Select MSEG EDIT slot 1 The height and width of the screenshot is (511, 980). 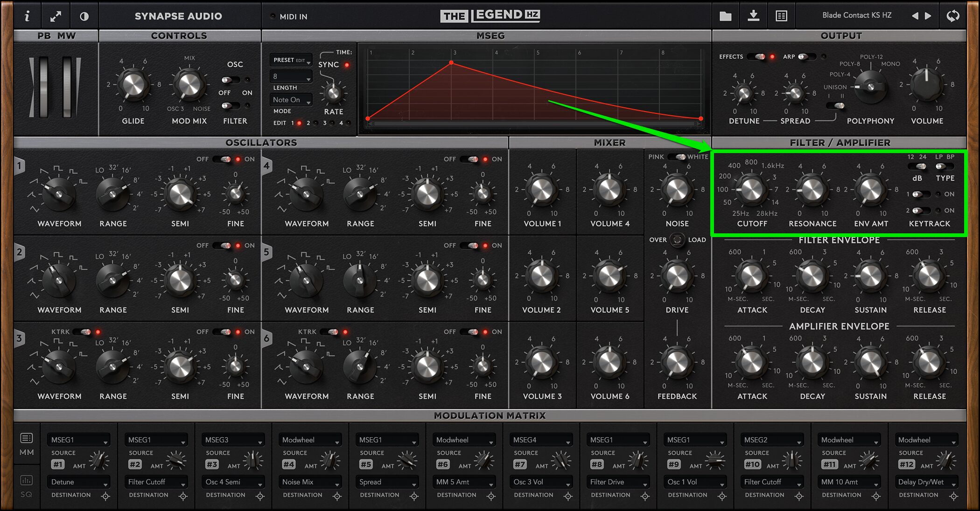click(x=300, y=123)
